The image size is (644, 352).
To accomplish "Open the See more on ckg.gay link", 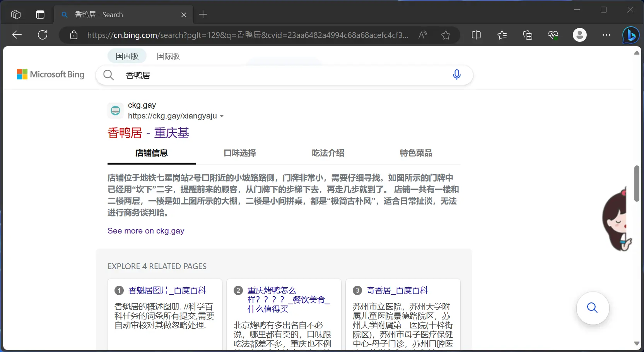I will [x=146, y=231].
